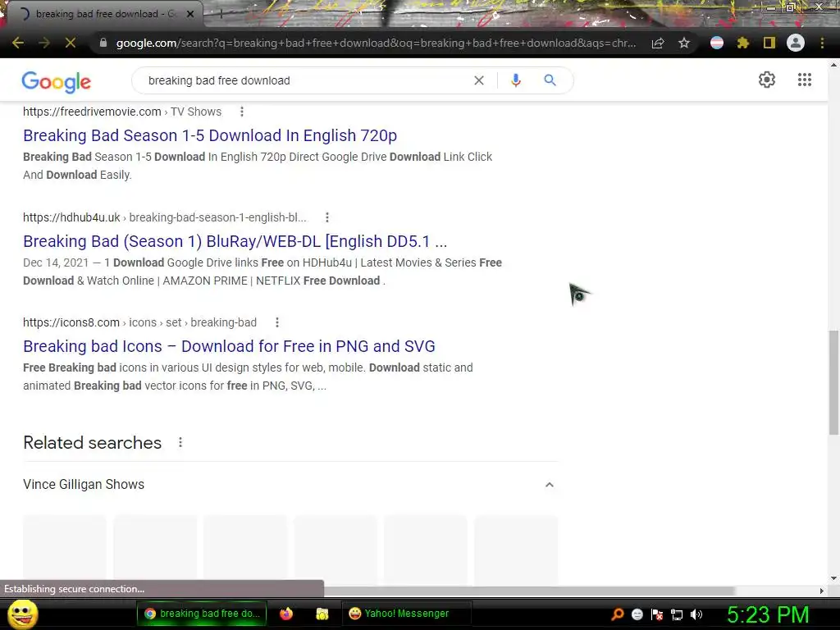Click the Related searches heading

click(x=92, y=442)
